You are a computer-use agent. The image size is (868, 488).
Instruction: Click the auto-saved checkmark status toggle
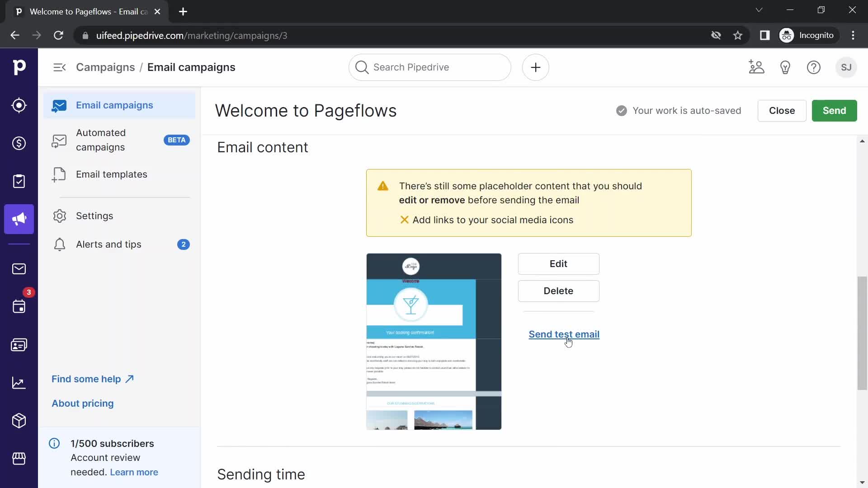click(622, 110)
